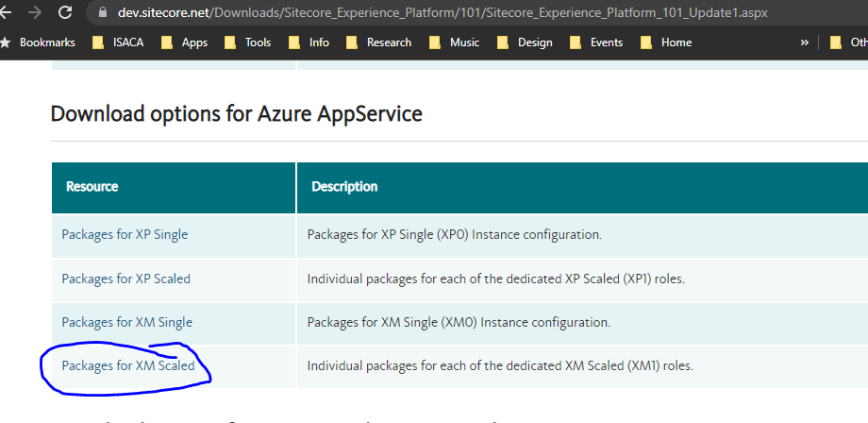
Task: Open the ISACA bookmark folder
Action: coord(118,42)
